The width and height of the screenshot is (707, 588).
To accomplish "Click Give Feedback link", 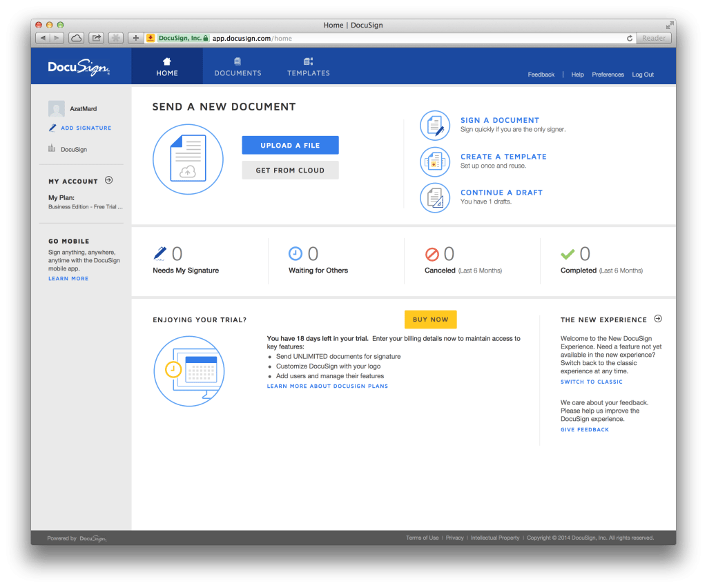I will pos(585,430).
